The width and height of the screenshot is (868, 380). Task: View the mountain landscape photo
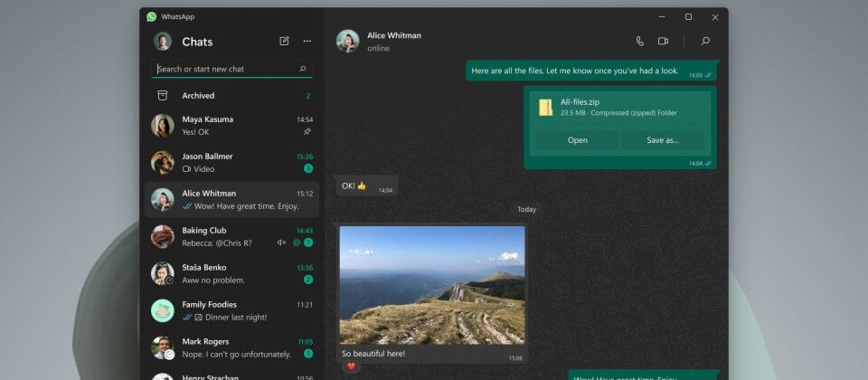point(432,285)
